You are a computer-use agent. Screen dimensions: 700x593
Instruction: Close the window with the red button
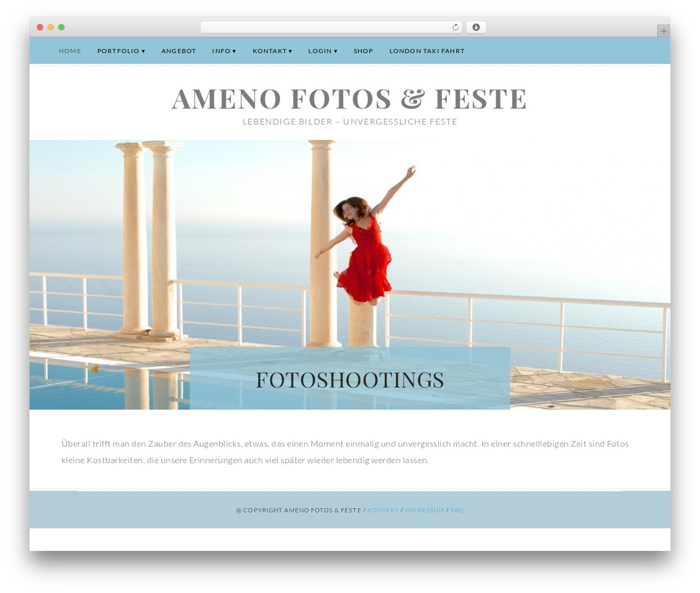[40, 27]
